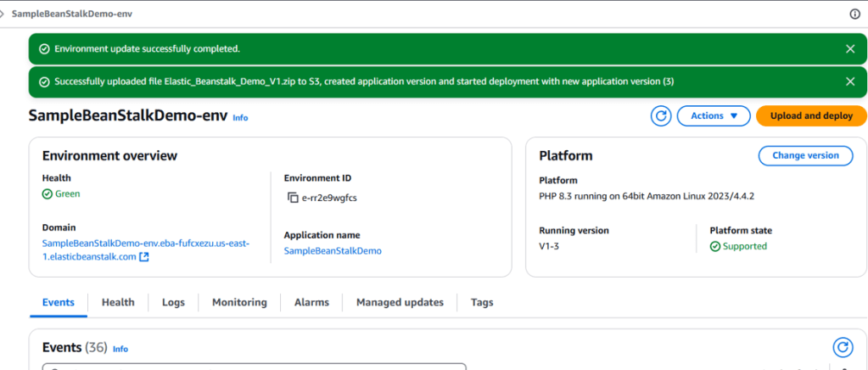Screen dimensions: 868x370
Task: Open the Logs tab
Action: [173, 302]
